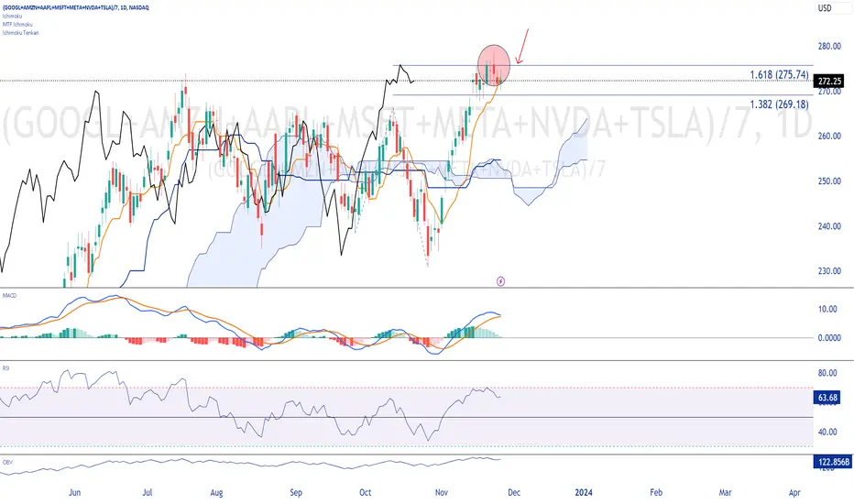Click the Sep label on time axis
Image resolution: width=854 pixels, height=504 pixels.
click(296, 493)
